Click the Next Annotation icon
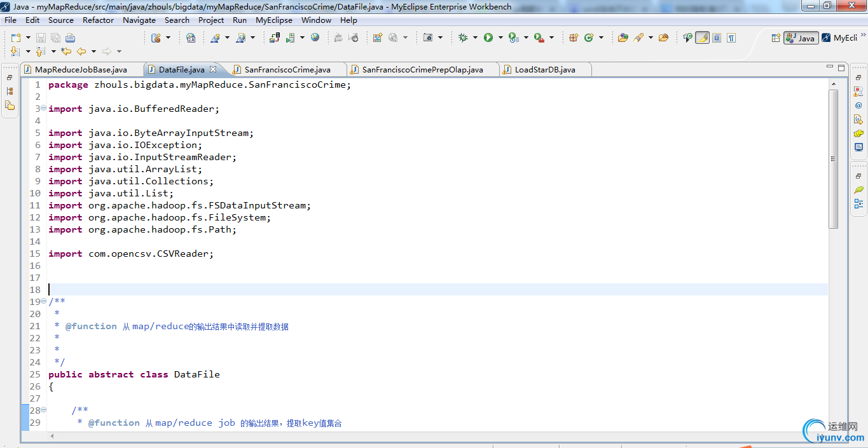868x448 pixels. [x=16, y=51]
